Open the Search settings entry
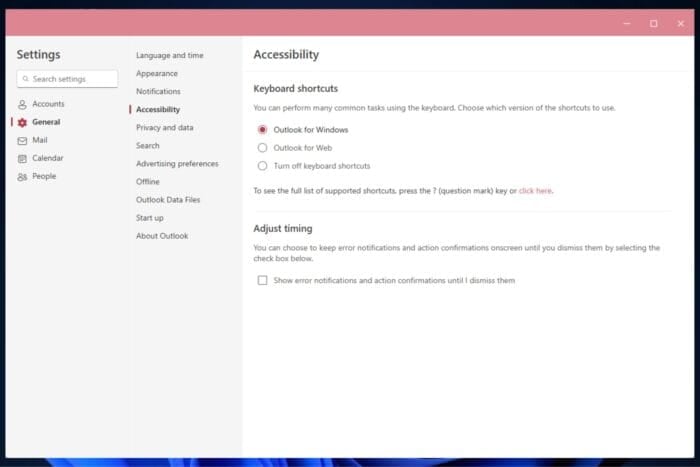 [x=147, y=146]
